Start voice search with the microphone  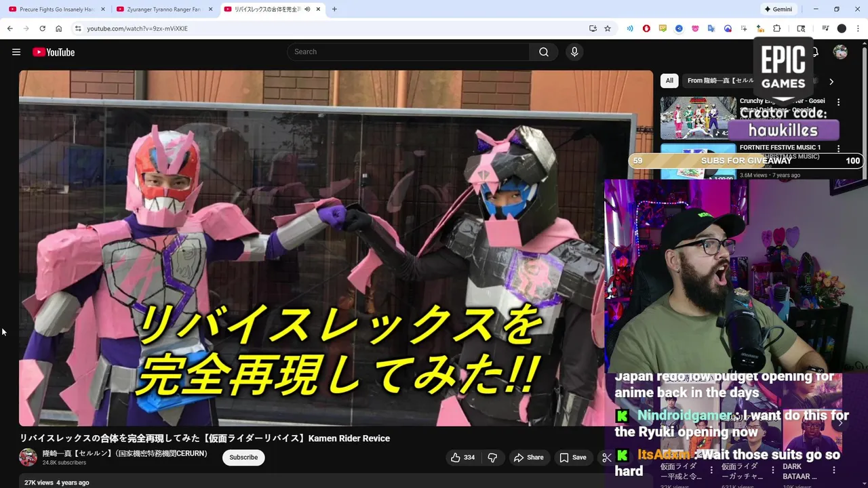pos(574,52)
